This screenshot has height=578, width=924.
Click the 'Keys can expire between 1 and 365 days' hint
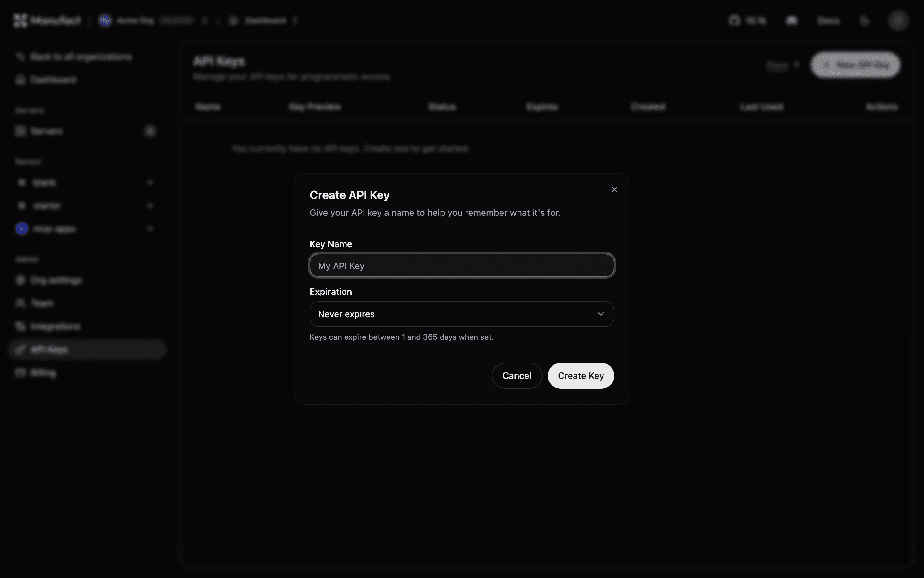click(x=401, y=337)
